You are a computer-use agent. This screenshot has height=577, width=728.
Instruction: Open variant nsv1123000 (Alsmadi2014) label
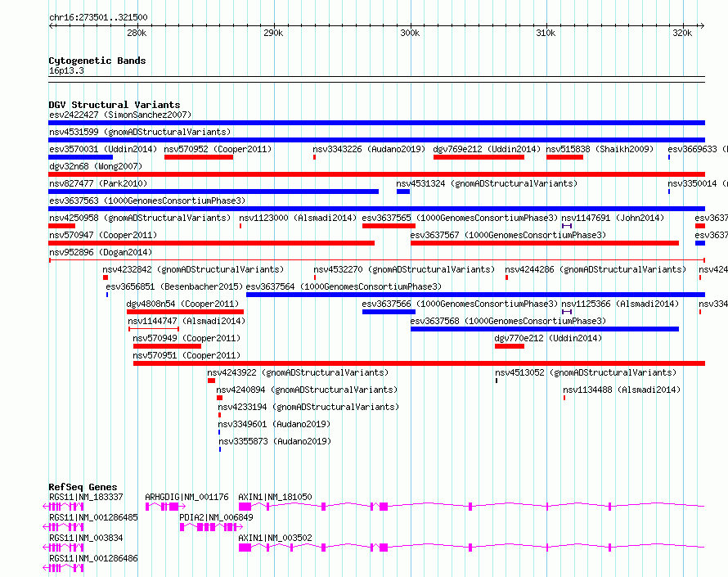click(x=298, y=218)
